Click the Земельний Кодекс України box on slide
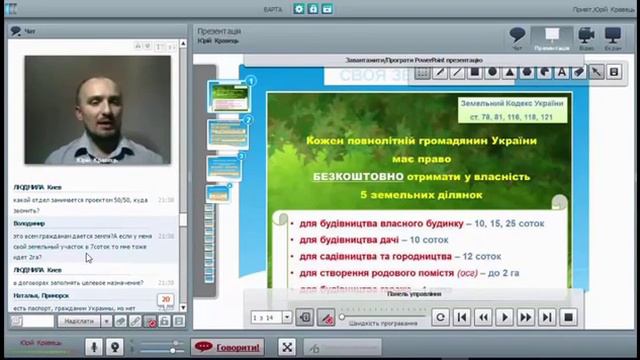Screen dimensions: 640x360 512,110
